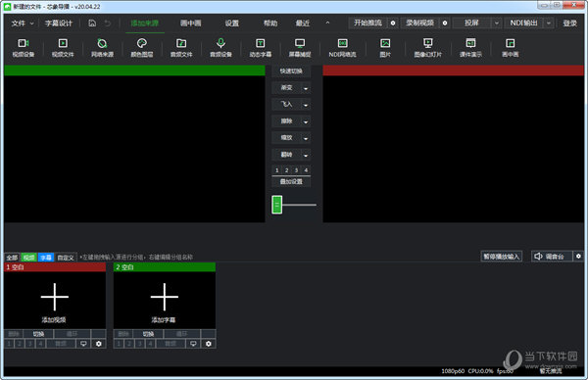
Task: Select the 自定义 group filter
Action: coord(66,258)
